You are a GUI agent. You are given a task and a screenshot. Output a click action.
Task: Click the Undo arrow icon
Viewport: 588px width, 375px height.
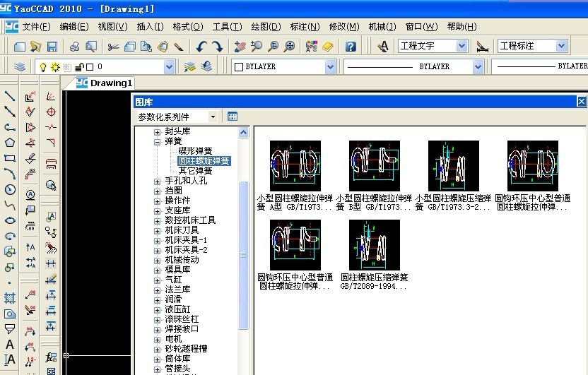(x=201, y=47)
